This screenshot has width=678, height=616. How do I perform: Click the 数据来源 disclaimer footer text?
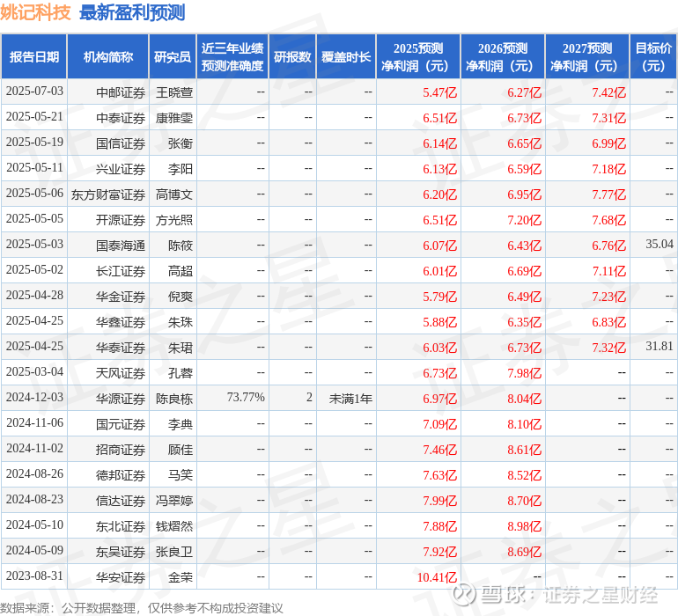coord(142,608)
